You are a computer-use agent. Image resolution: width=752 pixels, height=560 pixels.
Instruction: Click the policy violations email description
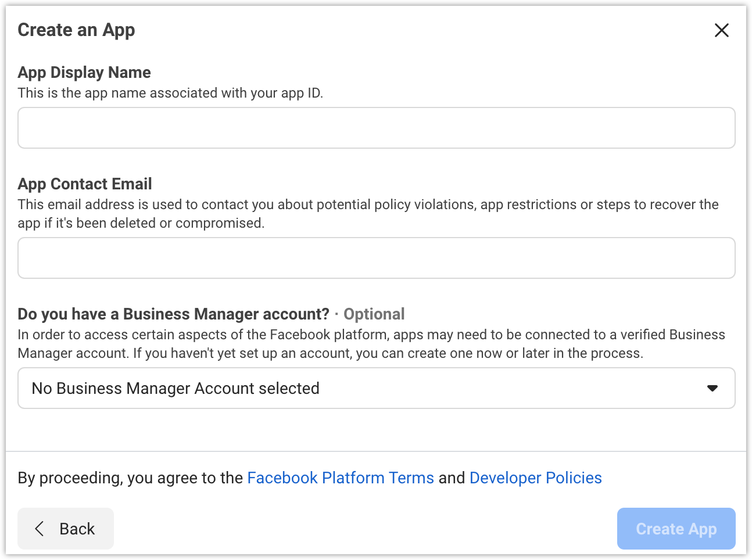(368, 213)
